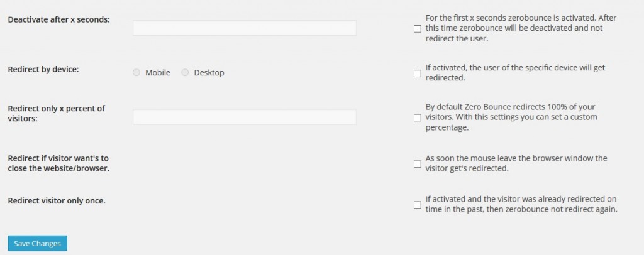Focus the 'Redirect only x percent' text field
The height and width of the screenshot is (255, 644).
[x=244, y=117]
